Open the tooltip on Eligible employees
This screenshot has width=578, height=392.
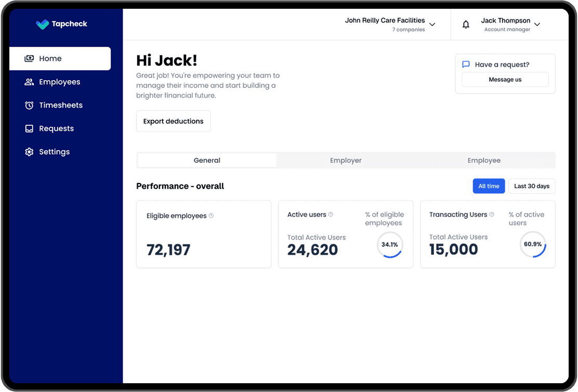(x=211, y=215)
